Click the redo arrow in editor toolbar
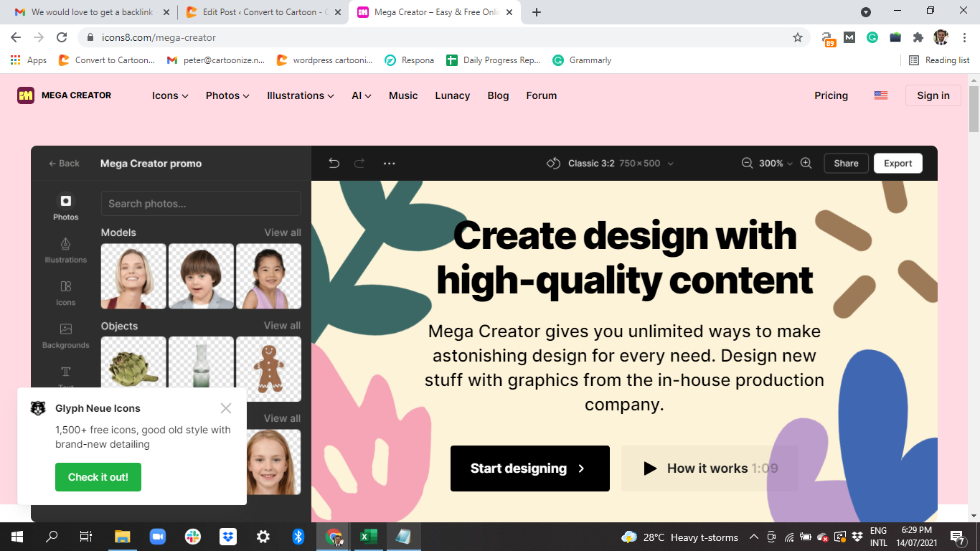Image resolution: width=980 pixels, height=551 pixels. [359, 164]
